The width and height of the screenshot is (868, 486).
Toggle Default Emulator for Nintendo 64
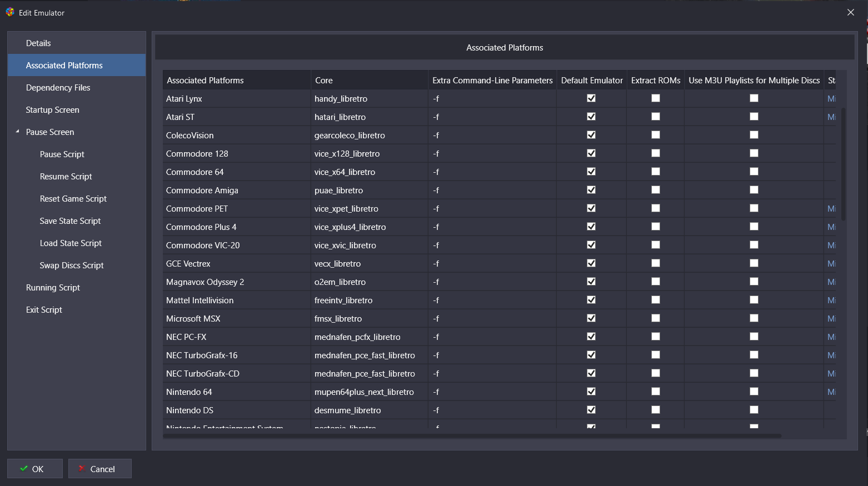(591, 392)
